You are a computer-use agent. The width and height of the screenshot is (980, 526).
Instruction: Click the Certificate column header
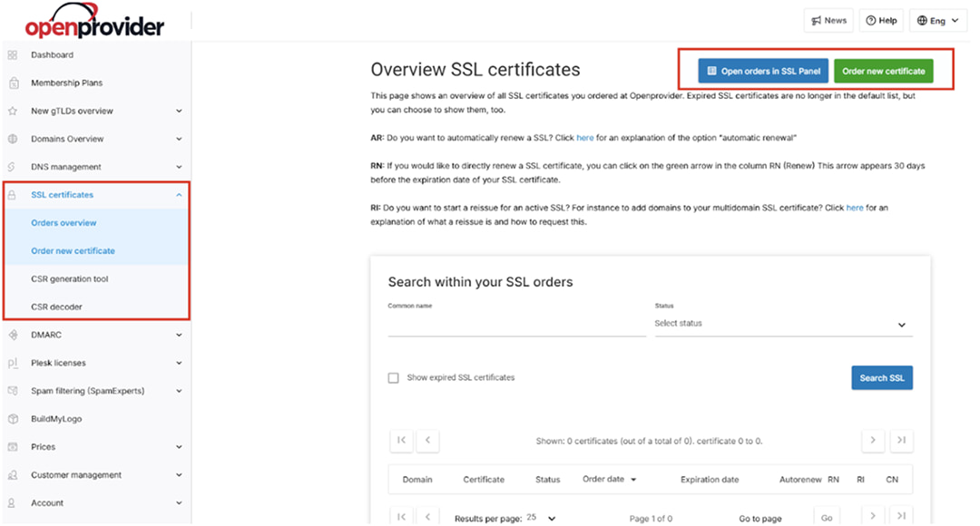(484, 480)
